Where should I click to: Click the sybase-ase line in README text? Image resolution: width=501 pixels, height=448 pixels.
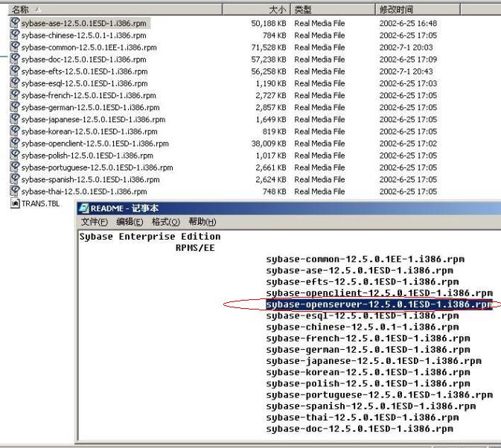point(360,271)
